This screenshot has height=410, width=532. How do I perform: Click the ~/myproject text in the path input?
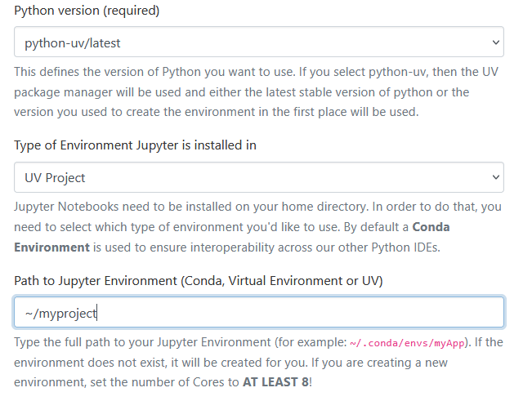(x=61, y=312)
